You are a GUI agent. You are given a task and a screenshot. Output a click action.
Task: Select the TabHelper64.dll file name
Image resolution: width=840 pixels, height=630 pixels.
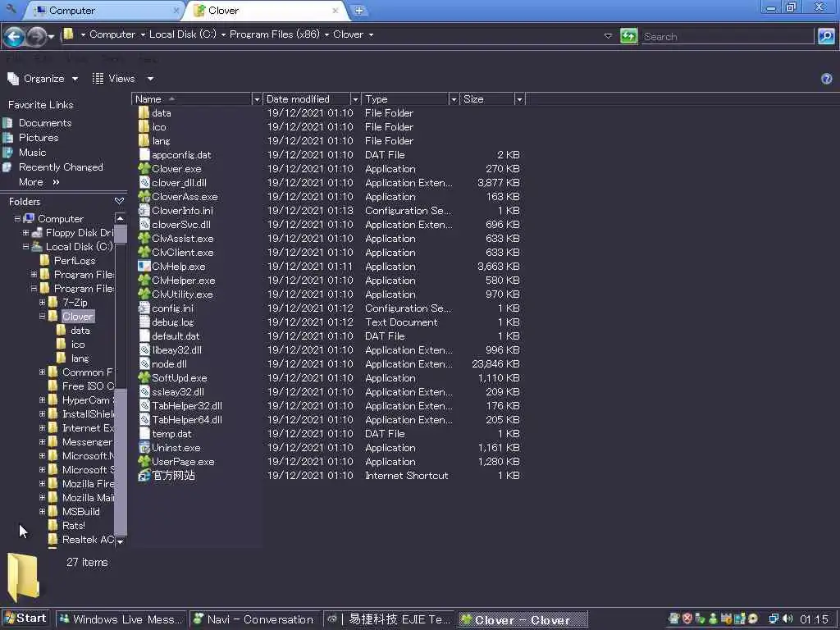click(x=187, y=419)
